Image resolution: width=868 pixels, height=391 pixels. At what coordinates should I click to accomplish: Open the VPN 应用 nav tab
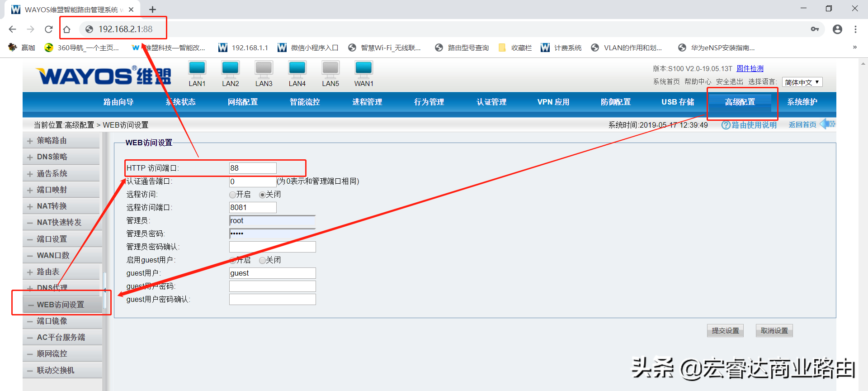(x=553, y=102)
